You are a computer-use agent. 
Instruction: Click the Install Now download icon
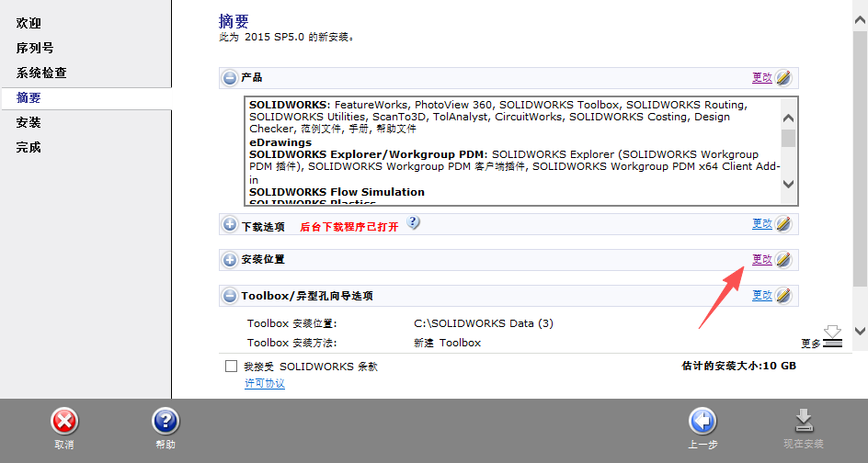click(804, 421)
